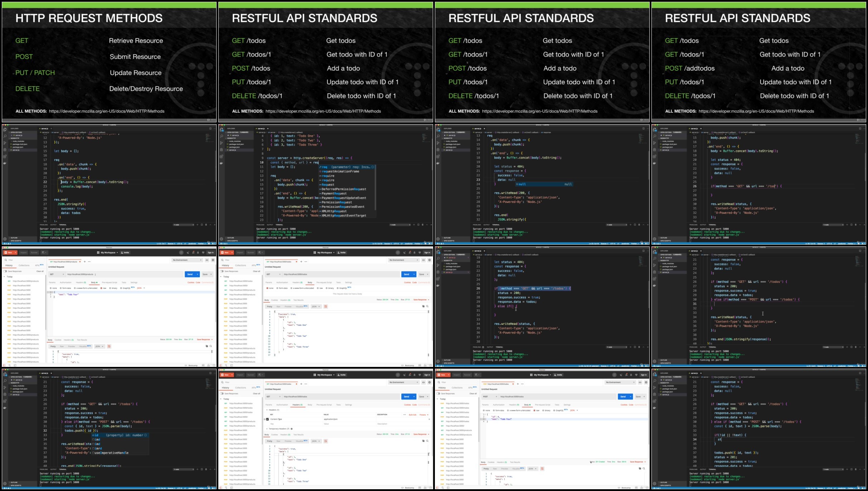The height and width of the screenshot is (491, 868).
Task: Uncheck Content-Type header checkbox in Postman Headers frame
Action: (267, 419)
